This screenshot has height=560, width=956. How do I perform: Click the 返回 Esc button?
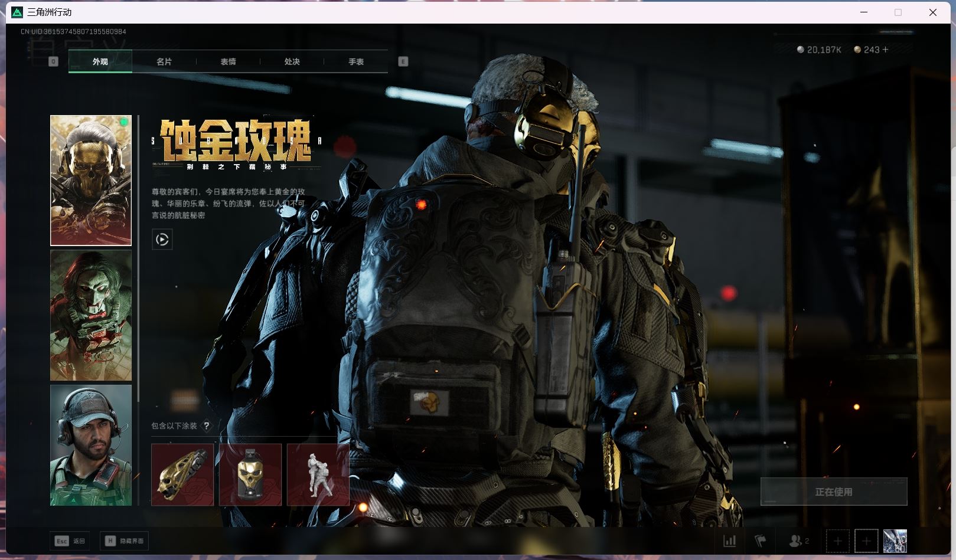tap(70, 541)
